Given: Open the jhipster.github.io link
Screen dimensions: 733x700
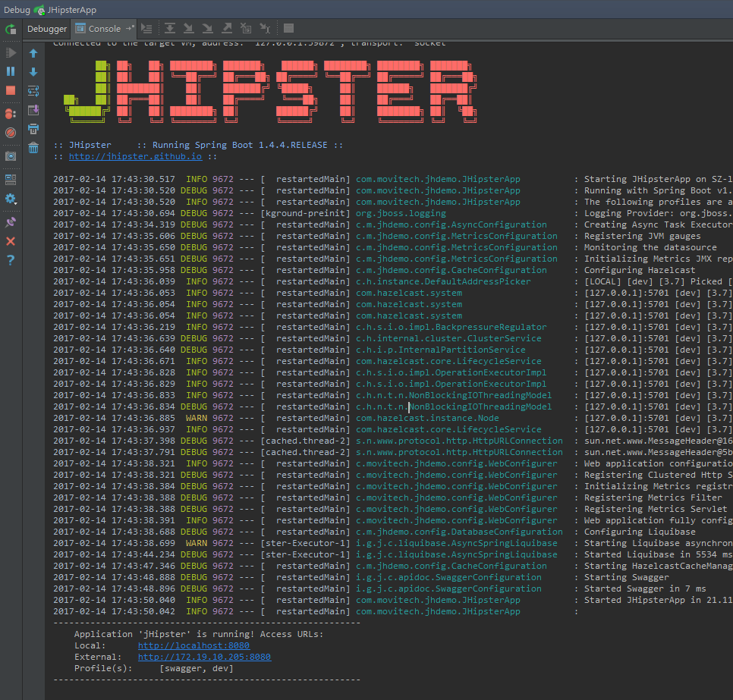Looking at the screenshot, I should pyautogui.click(x=135, y=156).
